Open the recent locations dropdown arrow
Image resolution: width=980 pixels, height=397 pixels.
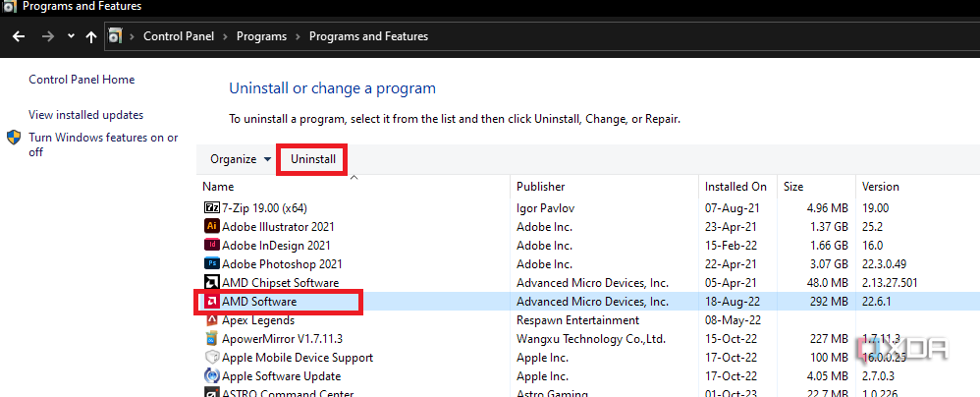(71, 37)
